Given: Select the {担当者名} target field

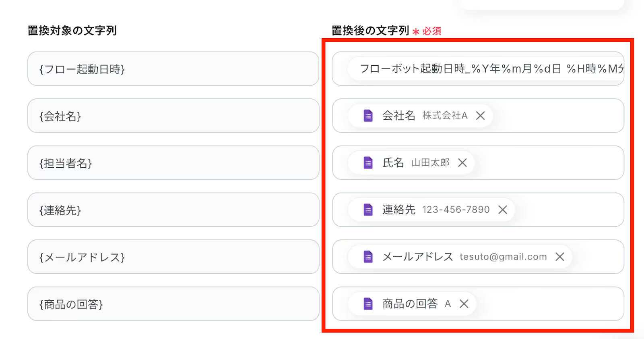Looking at the screenshot, I should pos(173,163).
